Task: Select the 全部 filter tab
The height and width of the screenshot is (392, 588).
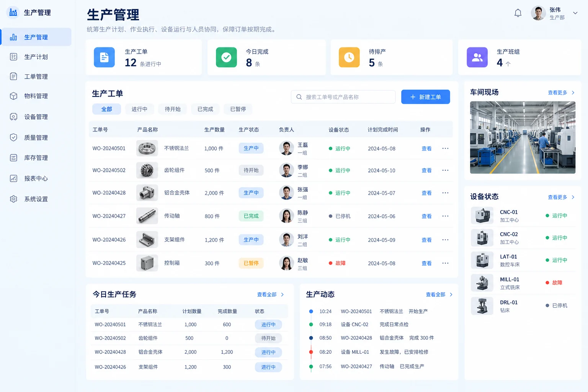Action: click(106, 109)
